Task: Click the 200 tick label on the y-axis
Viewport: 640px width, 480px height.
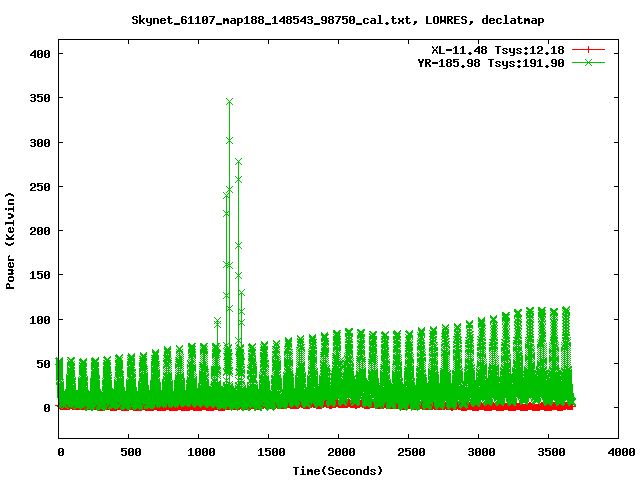Action: click(x=42, y=231)
